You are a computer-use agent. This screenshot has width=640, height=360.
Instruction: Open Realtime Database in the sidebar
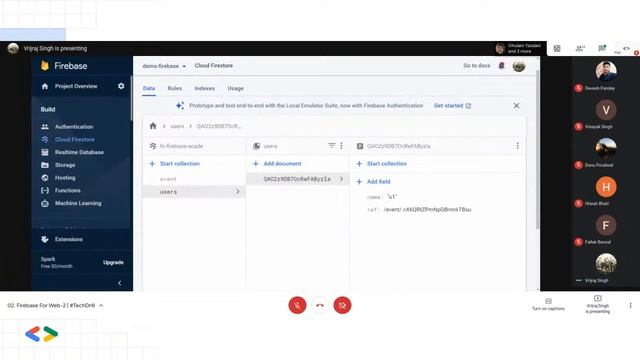pos(79,152)
